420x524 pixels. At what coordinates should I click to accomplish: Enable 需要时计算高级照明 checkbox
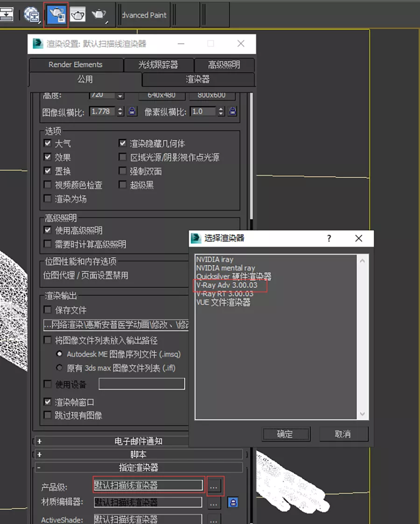[48, 244]
